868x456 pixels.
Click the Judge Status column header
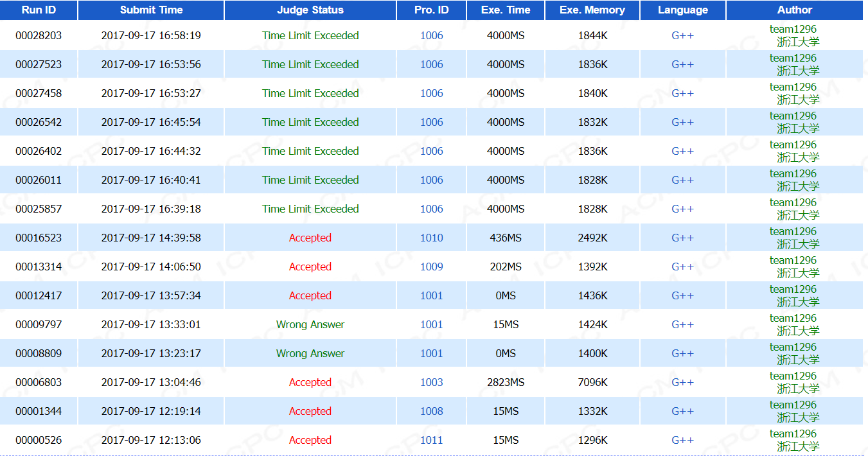coord(310,10)
